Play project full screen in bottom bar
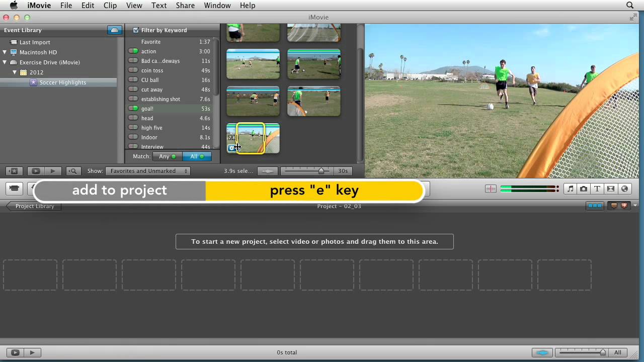Screen dimensions: 644x362 15,353
